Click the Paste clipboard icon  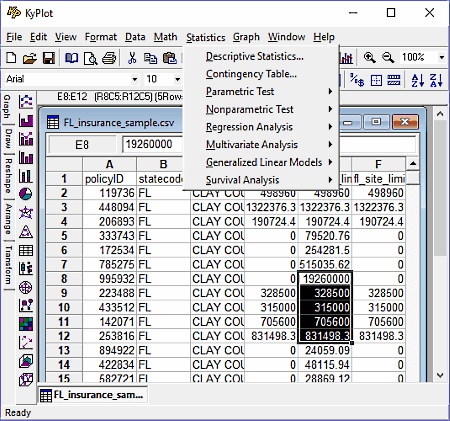click(170, 58)
